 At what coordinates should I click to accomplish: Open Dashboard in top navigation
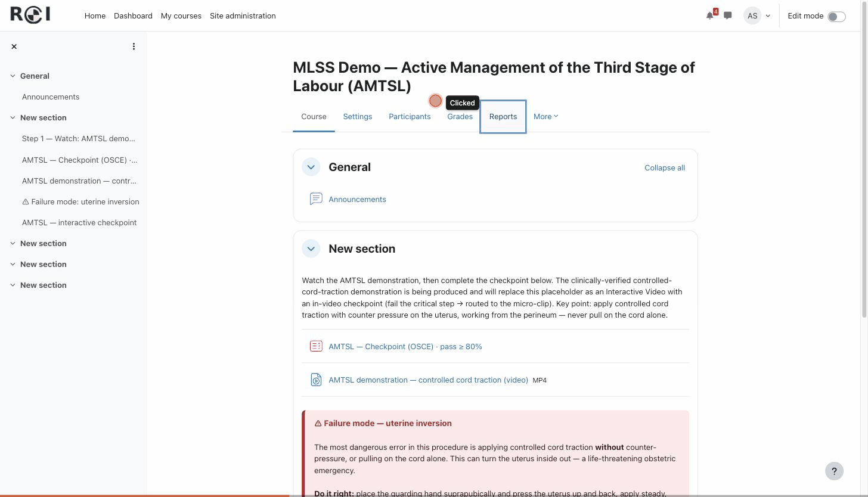[133, 15]
